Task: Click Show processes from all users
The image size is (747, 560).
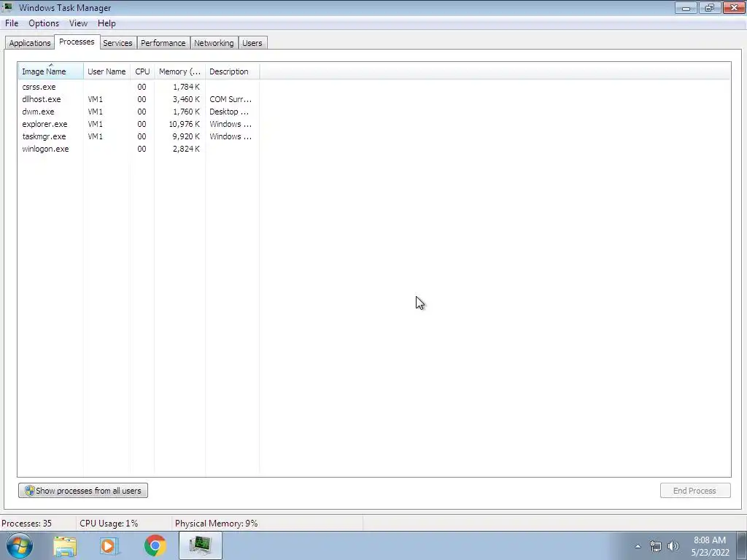Action: coord(83,491)
